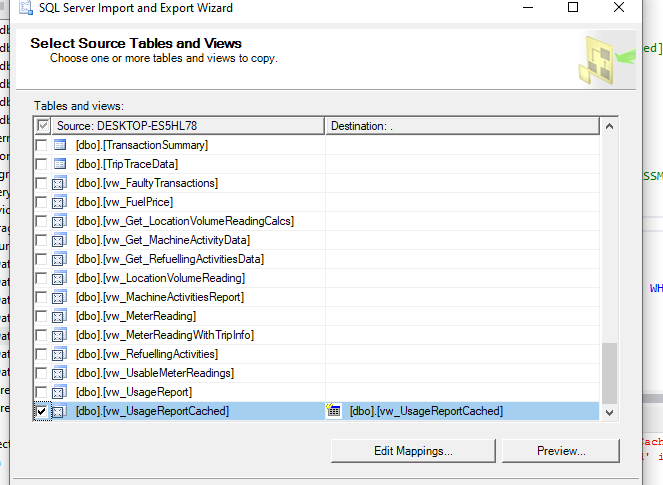Viewport: 663px width, 485px height.
Task: Select the [dbo].[vw_FaultyTransactions] row text
Action: (x=147, y=183)
